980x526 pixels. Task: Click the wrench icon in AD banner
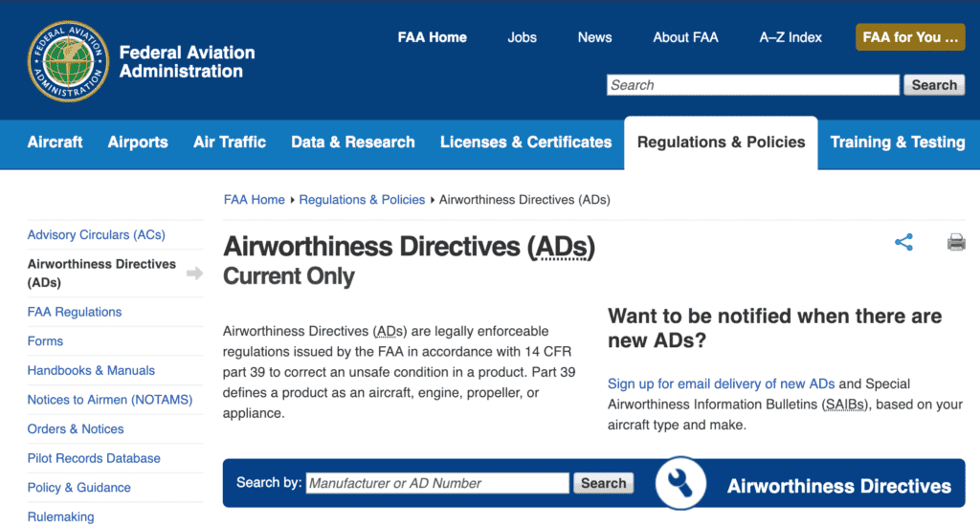[680, 483]
